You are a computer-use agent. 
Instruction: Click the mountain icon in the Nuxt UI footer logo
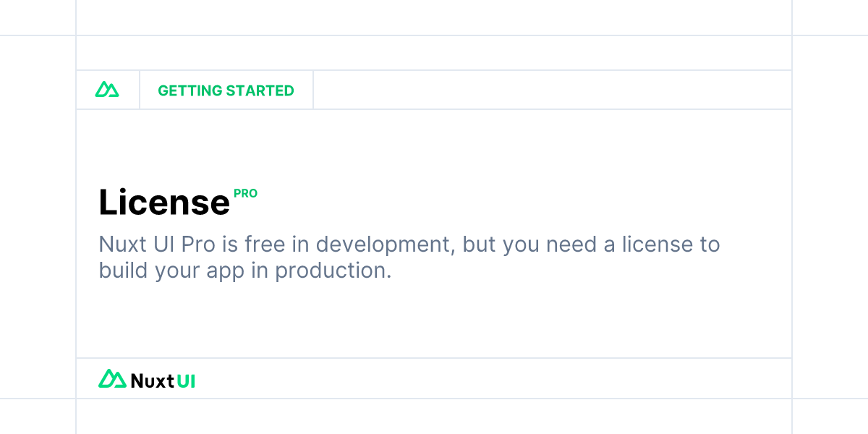point(112,378)
